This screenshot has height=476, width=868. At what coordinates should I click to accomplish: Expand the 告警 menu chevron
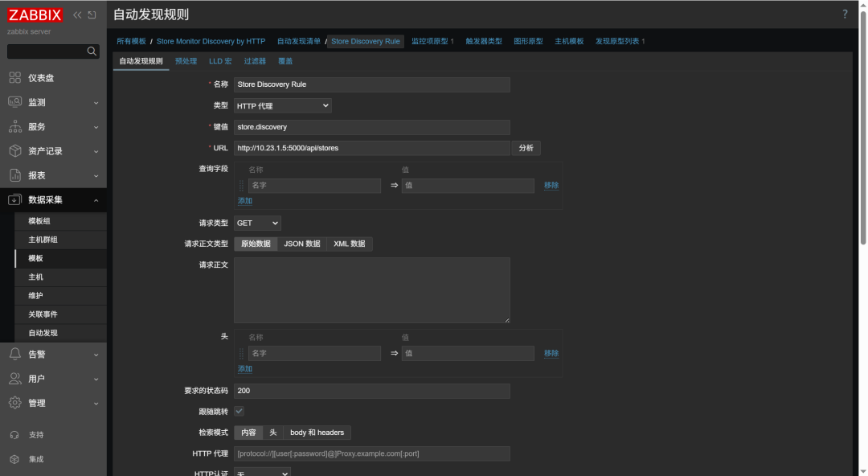(96, 355)
